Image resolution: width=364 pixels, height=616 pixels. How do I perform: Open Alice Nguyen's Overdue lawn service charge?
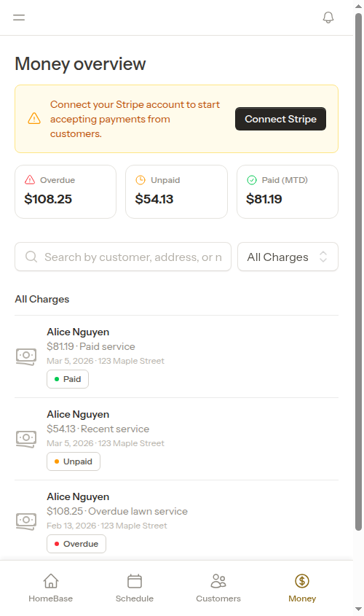[176, 521]
